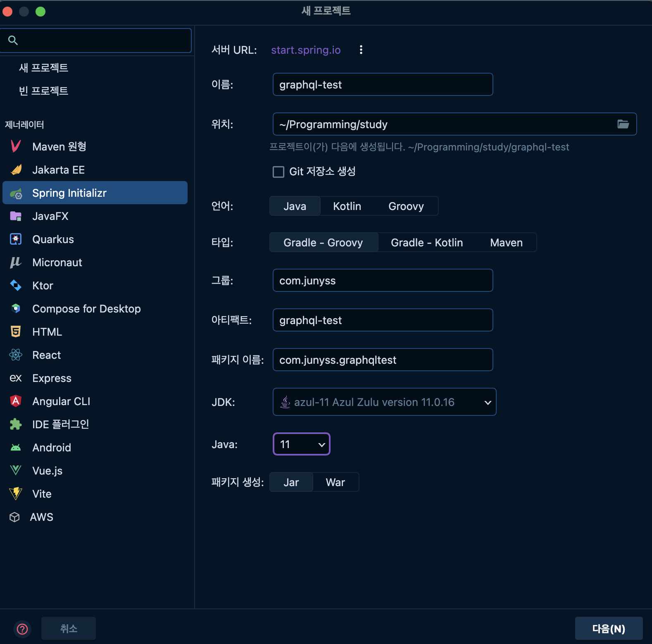The width and height of the screenshot is (652, 644).
Task: Click the Vite lightning icon
Action: coord(16,494)
